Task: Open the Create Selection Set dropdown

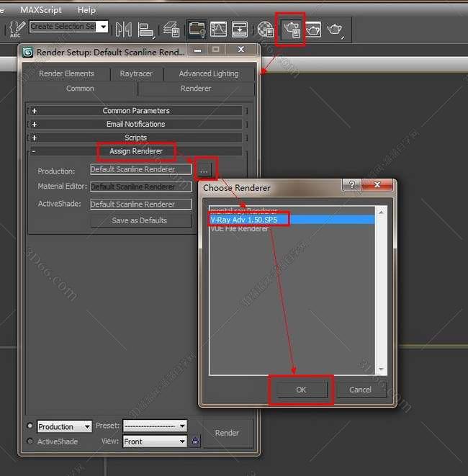Action: (x=104, y=27)
